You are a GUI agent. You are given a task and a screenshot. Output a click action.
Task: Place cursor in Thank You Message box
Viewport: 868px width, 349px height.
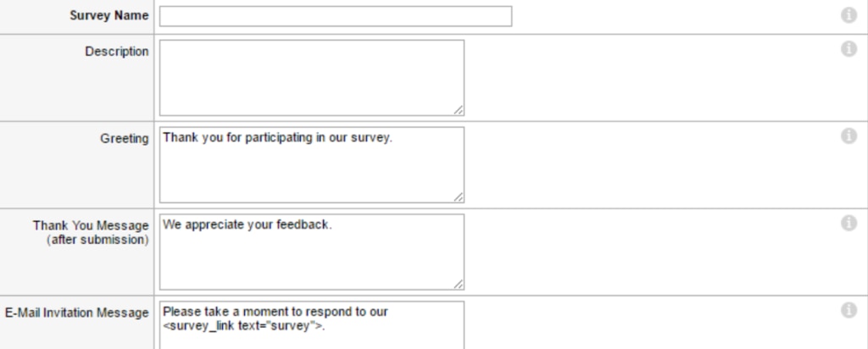click(x=312, y=252)
